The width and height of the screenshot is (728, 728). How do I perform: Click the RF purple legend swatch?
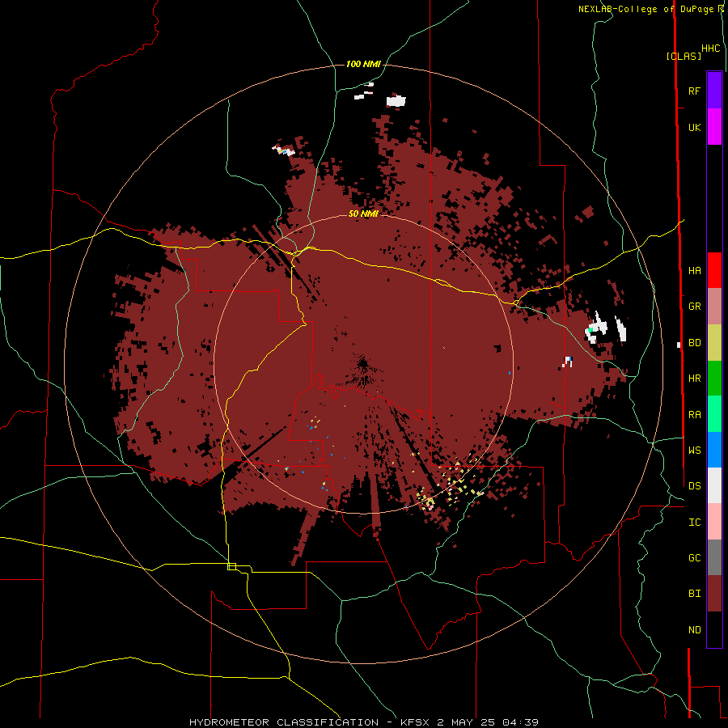[714, 91]
